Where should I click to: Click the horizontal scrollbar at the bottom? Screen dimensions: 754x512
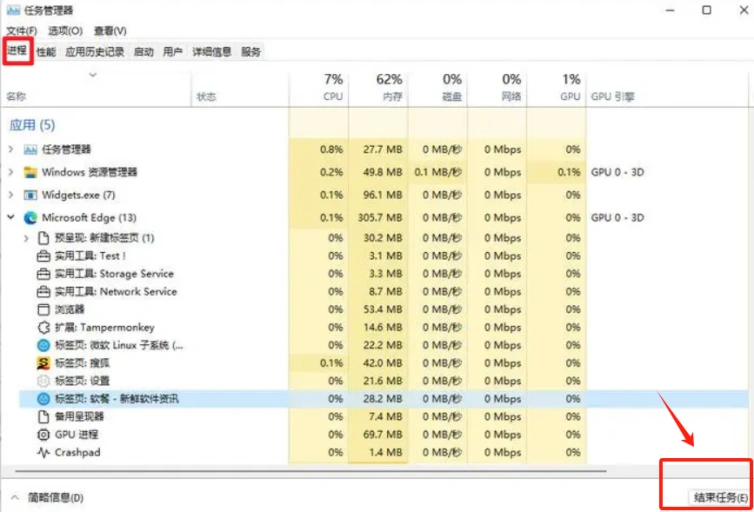[x=311, y=471]
